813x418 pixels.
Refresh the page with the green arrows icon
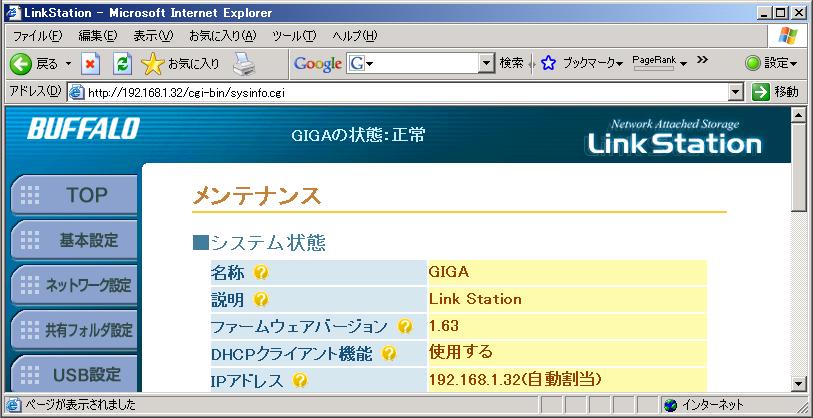(122, 64)
